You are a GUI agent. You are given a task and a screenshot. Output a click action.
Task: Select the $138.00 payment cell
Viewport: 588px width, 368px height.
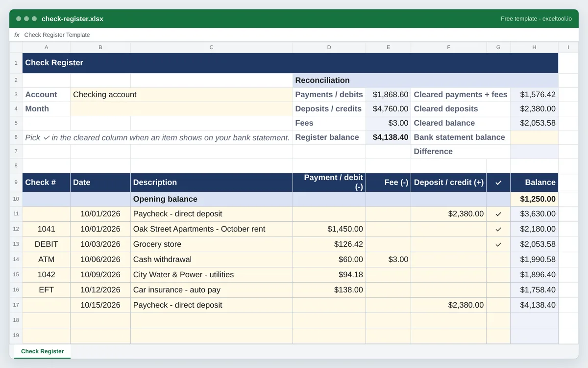click(329, 290)
